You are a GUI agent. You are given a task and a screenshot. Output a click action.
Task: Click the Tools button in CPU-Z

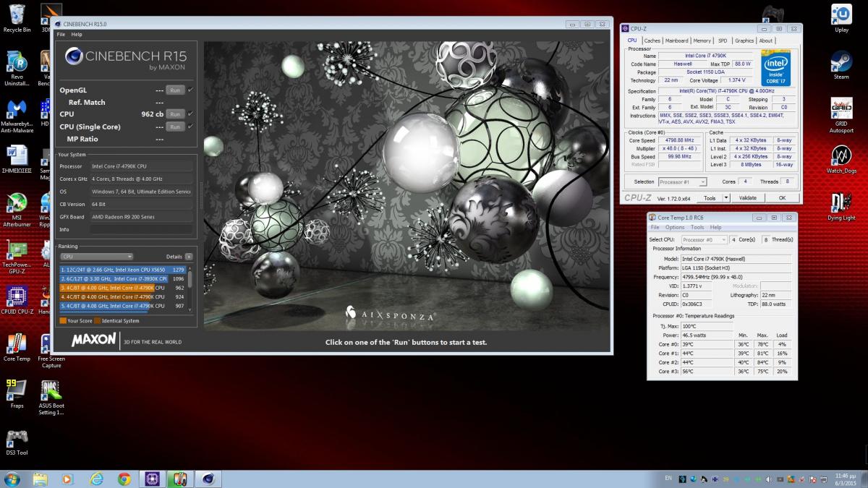click(x=711, y=198)
